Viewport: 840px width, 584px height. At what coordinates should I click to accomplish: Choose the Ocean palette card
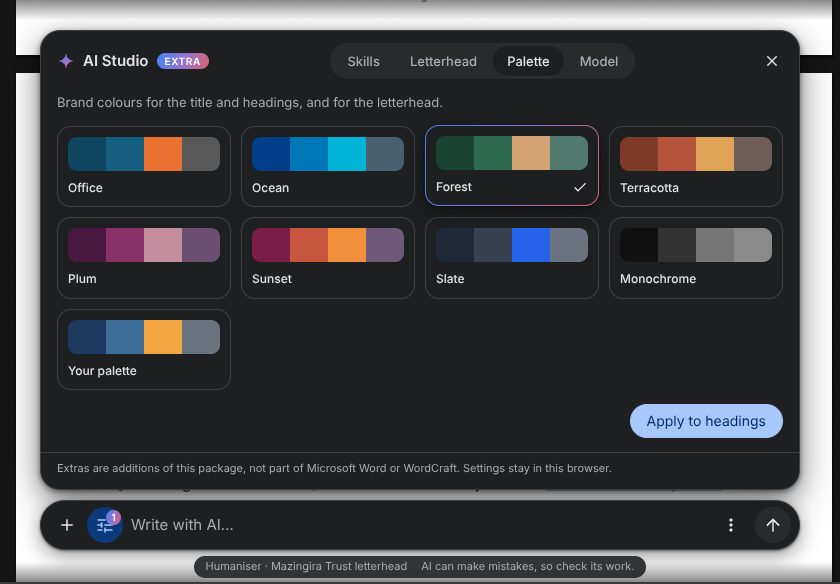click(x=328, y=166)
